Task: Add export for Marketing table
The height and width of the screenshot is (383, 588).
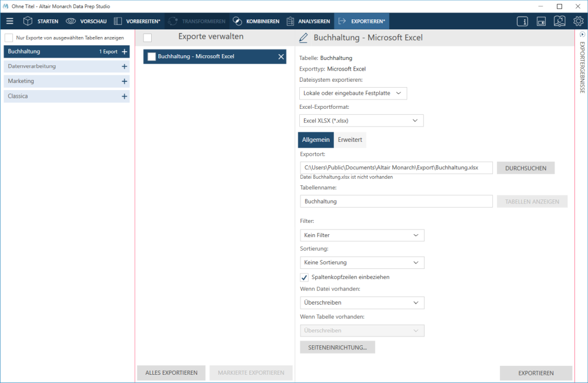Action: 125,81
